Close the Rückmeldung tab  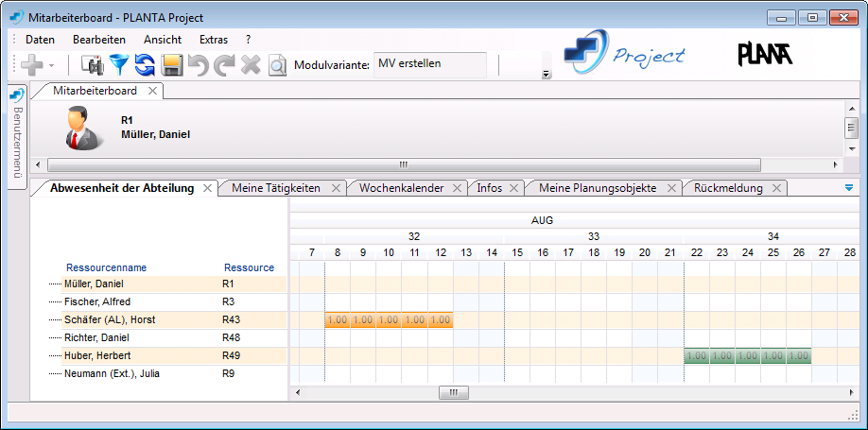point(776,189)
